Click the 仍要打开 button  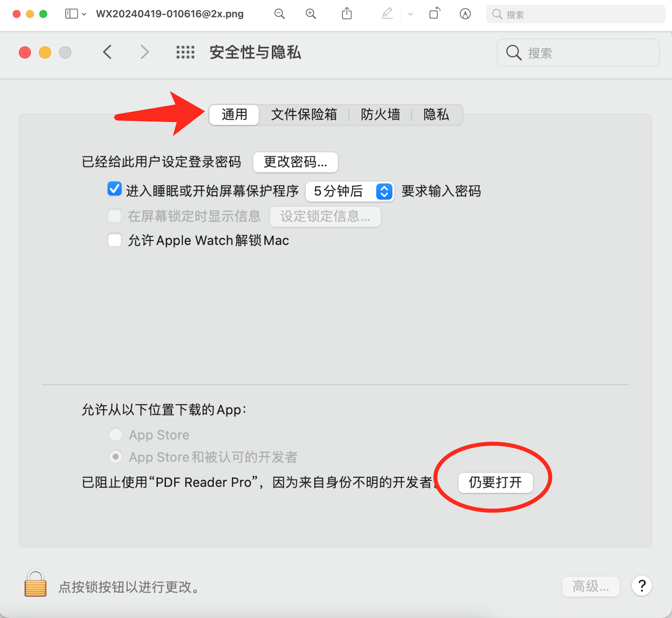495,483
